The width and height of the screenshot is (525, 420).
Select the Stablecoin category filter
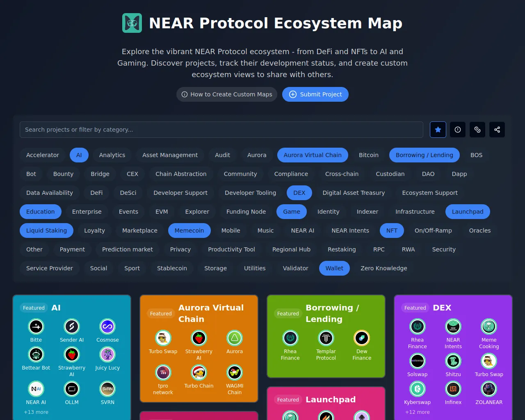click(172, 268)
